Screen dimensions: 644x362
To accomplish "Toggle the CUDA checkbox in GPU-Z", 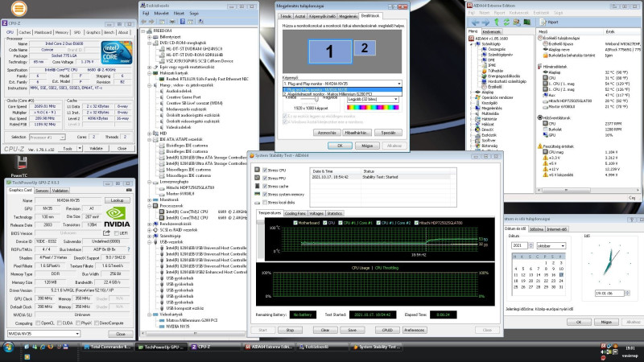I will point(60,323).
